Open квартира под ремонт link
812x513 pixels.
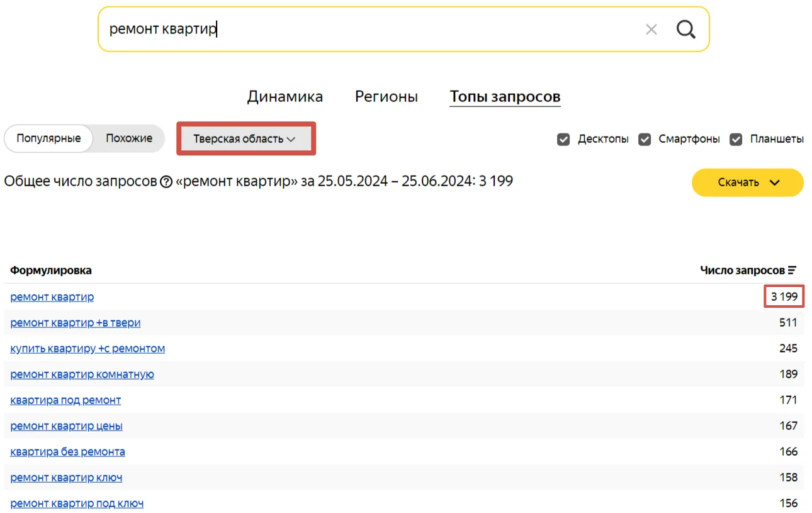click(x=65, y=400)
